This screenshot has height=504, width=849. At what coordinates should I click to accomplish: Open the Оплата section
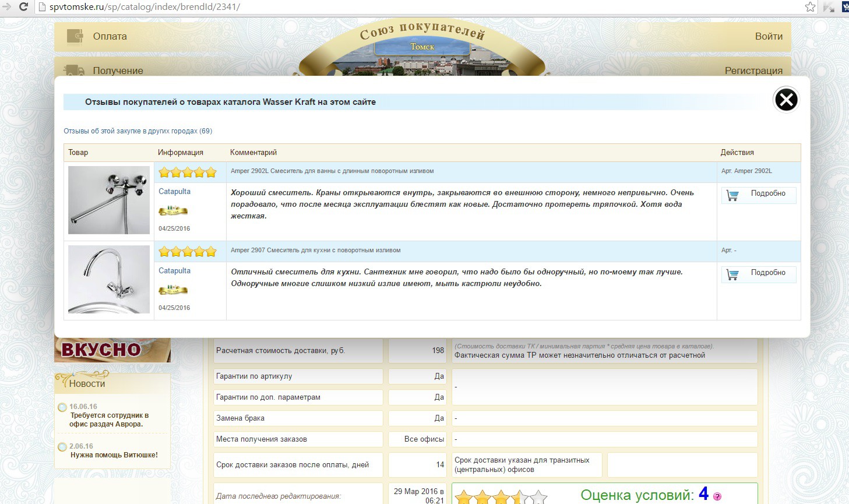[x=110, y=36]
